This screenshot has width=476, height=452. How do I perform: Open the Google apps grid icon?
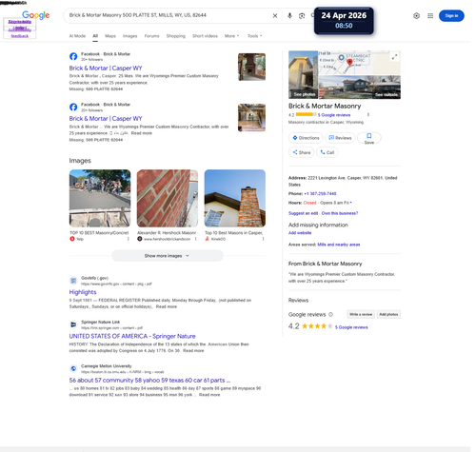430,15
